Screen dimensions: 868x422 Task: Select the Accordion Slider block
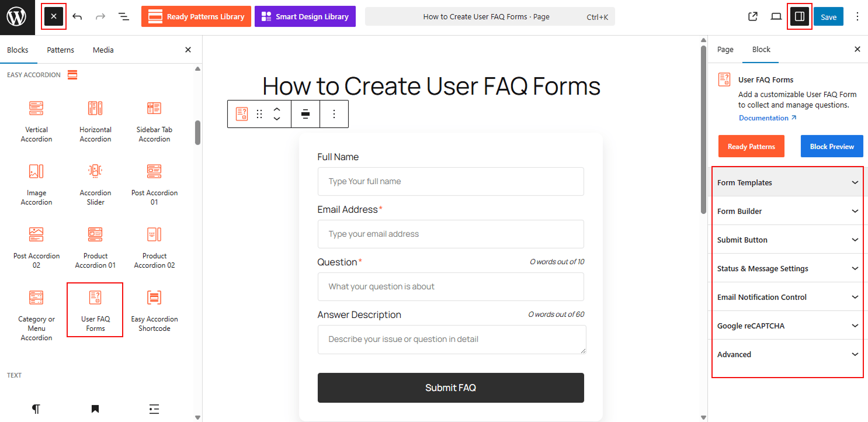(95, 183)
